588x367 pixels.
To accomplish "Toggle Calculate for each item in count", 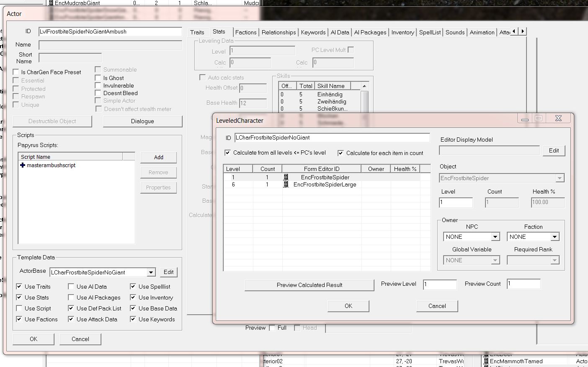I will pyautogui.click(x=340, y=153).
